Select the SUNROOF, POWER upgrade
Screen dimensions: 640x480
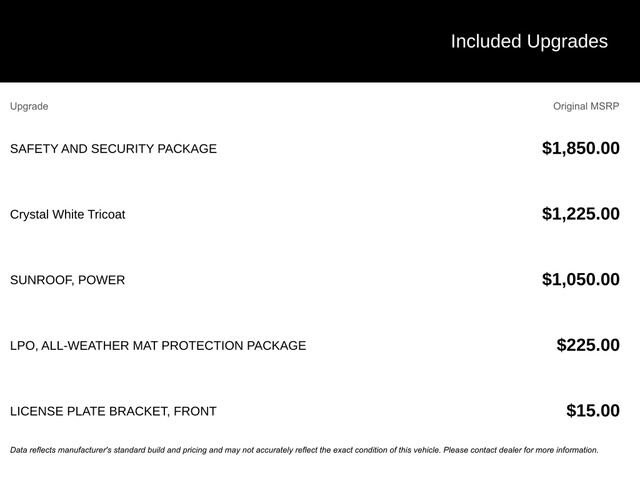click(x=67, y=280)
